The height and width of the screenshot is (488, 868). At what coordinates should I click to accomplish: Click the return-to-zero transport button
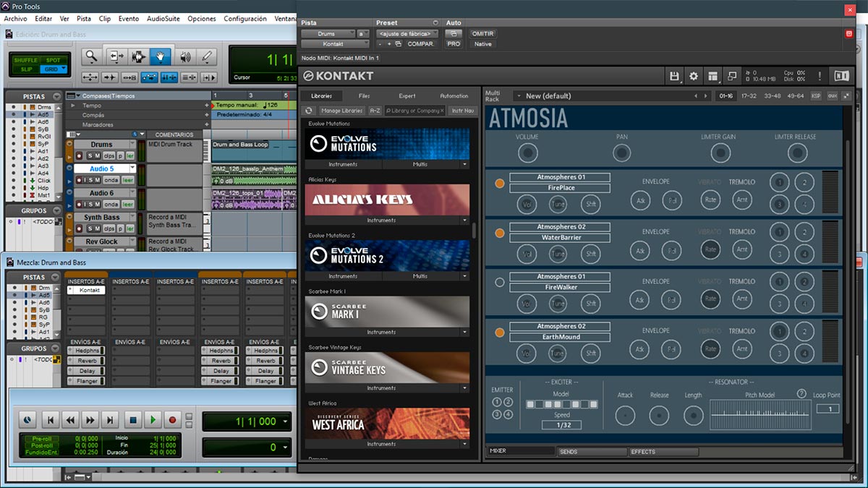click(50, 419)
